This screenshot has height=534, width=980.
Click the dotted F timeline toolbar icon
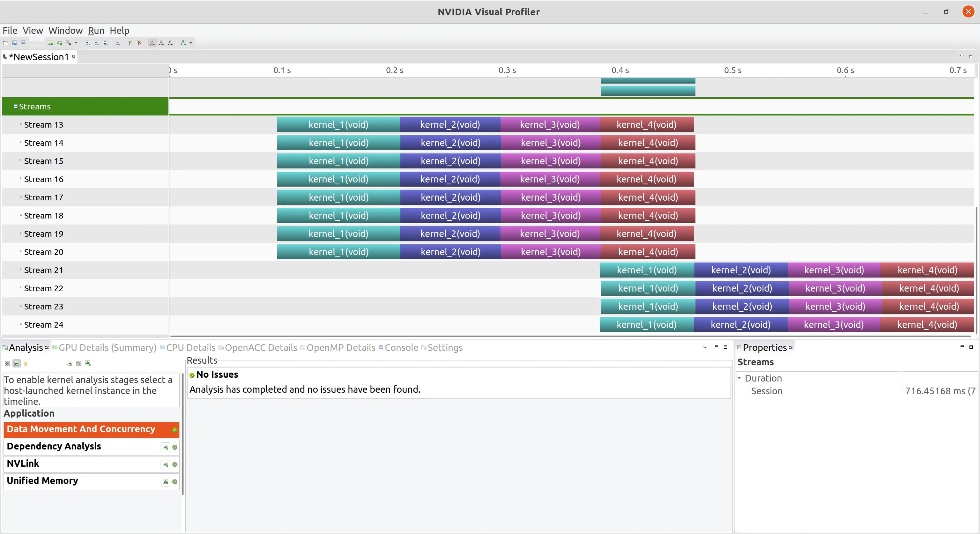[130, 43]
